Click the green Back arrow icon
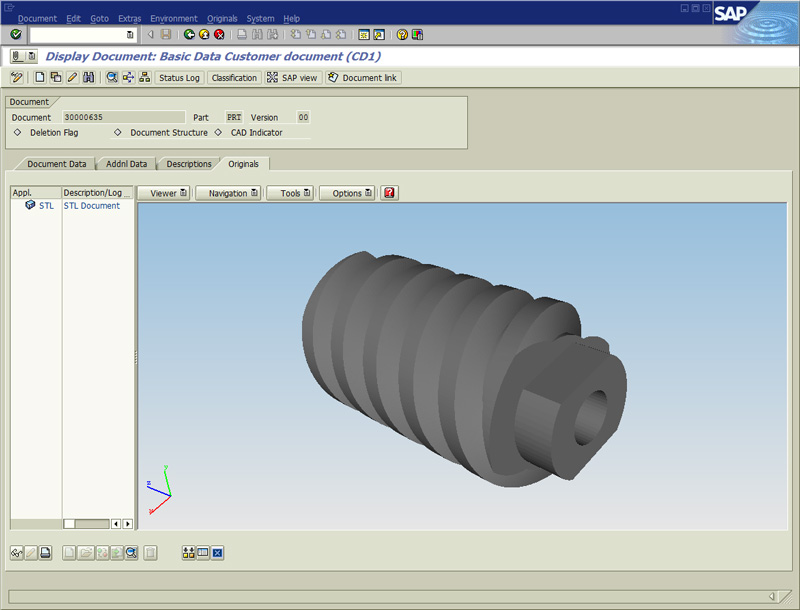The width and height of the screenshot is (800, 610). [189, 34]
